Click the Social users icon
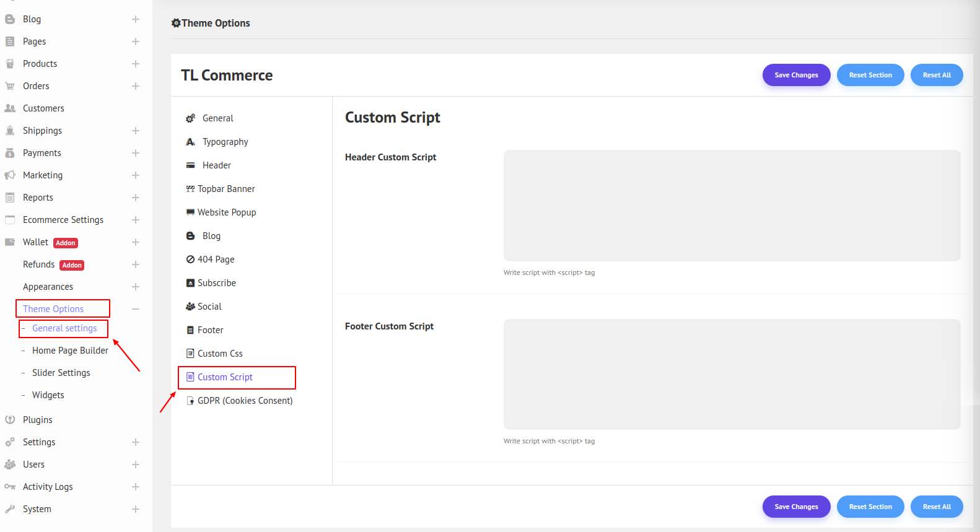 point(190,307)
